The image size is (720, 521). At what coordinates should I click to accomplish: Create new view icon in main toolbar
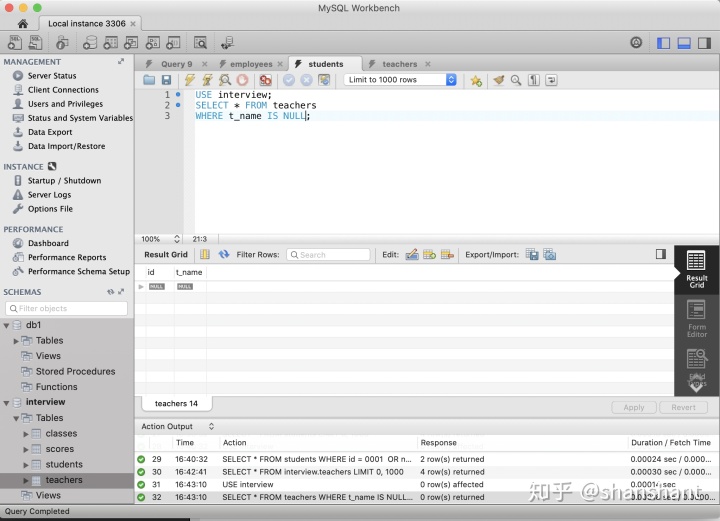131,43
